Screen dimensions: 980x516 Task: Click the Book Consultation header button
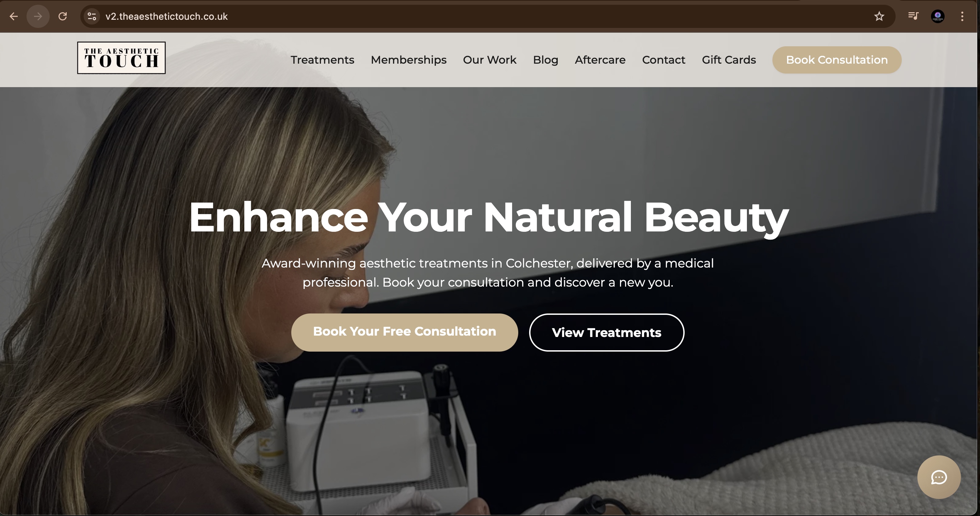pyautogui.click(x=837, y=60)
